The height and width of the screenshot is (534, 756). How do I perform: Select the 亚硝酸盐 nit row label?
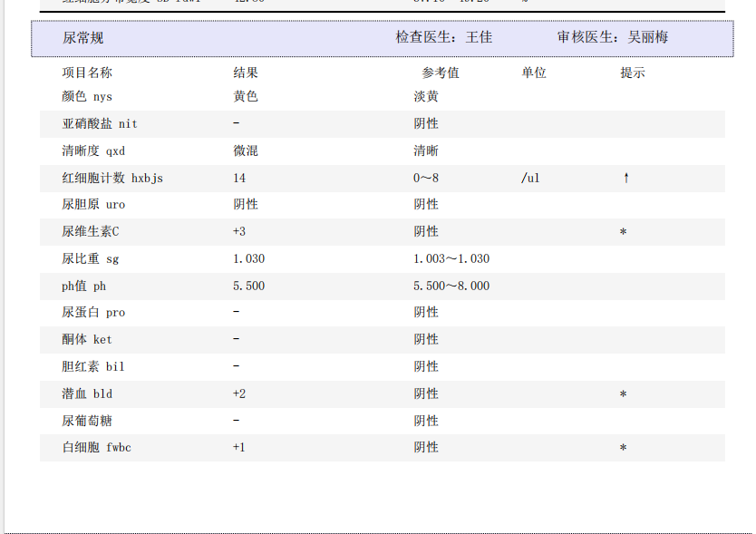point(100,123)
